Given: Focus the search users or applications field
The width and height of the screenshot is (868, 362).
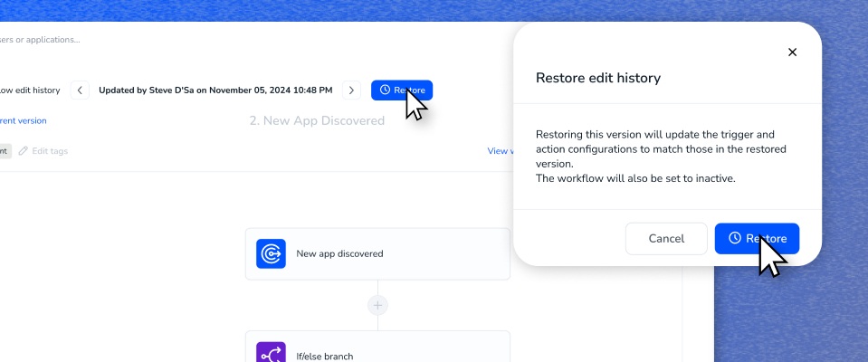Looking at the screenshot, I should pyautogui.click(x=40, y=40).
